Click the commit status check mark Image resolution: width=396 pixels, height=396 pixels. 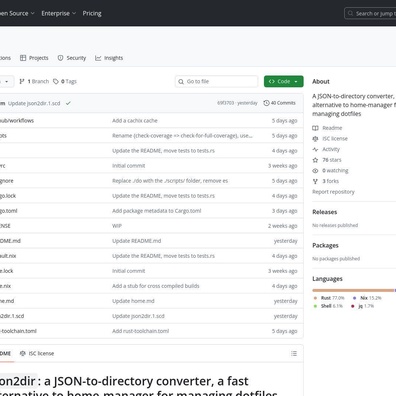click(x=68, y=103)
